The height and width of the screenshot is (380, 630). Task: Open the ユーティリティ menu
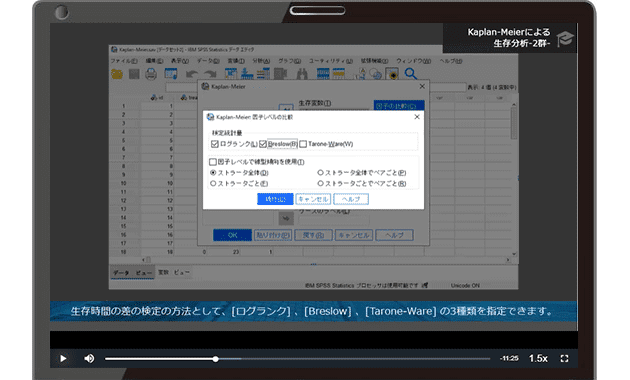tap(331, 61)
